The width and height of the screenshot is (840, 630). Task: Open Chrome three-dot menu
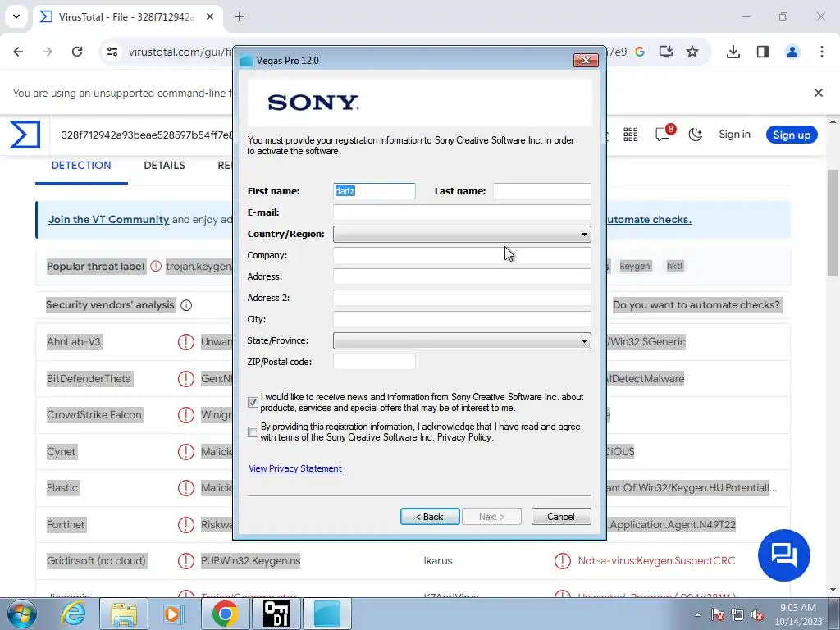[822, 52]
